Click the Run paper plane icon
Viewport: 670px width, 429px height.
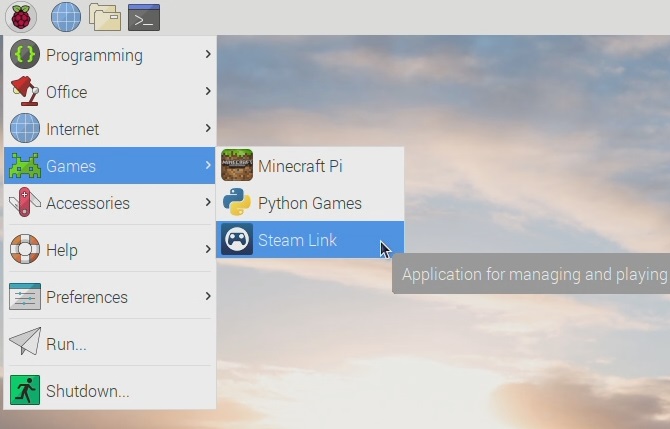click(25, 343)
